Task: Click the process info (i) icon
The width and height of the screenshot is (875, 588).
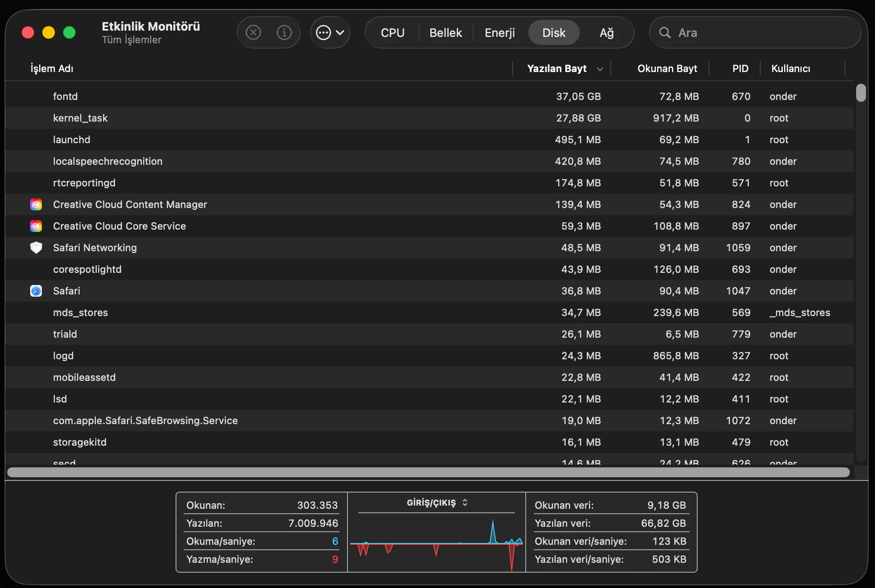Action: click(284, 32)
